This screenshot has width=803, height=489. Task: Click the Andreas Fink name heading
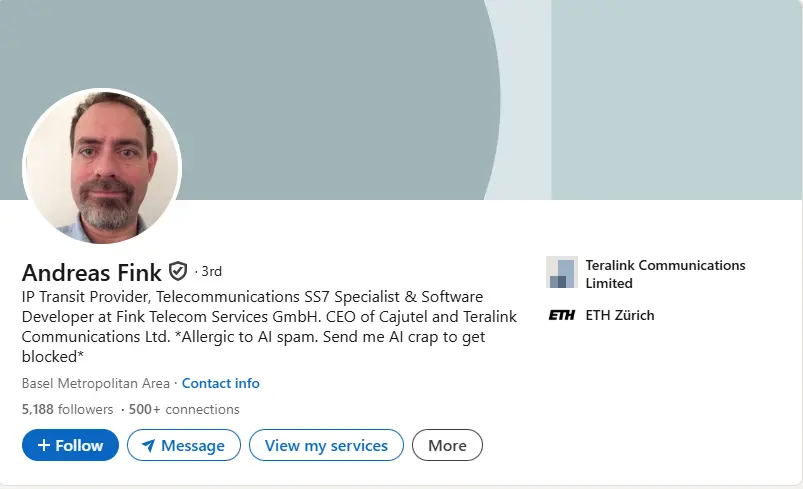click(x=91, y=272)
